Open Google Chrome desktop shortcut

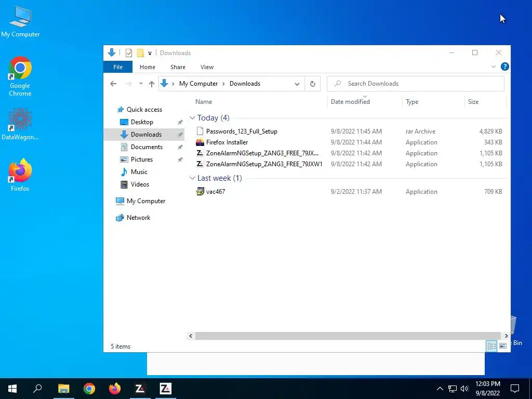coord(20,77)
